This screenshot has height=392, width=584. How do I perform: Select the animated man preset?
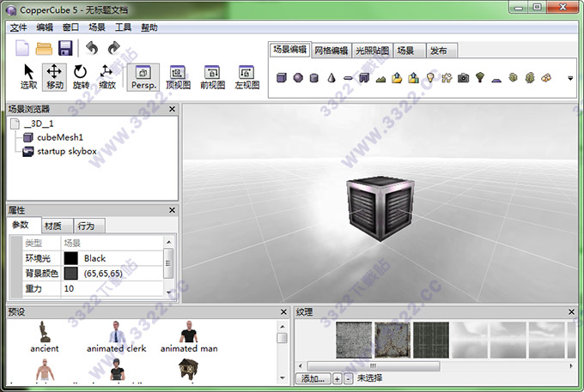[x=189, y=336]
